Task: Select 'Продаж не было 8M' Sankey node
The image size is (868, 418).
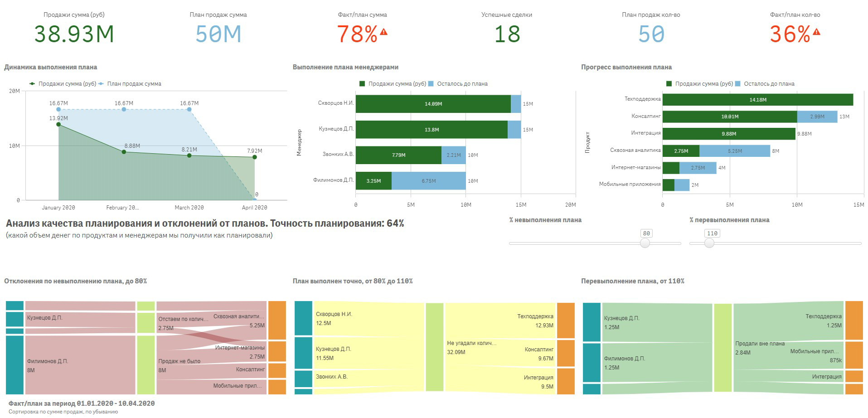Action: (145, 365)
